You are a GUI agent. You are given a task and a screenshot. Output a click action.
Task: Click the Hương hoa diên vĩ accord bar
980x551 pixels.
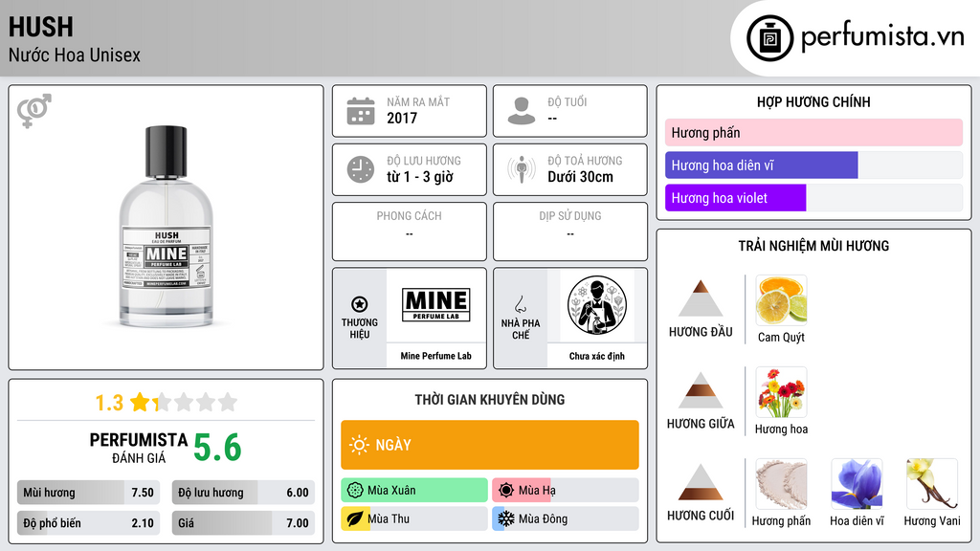tap(813, 165)
